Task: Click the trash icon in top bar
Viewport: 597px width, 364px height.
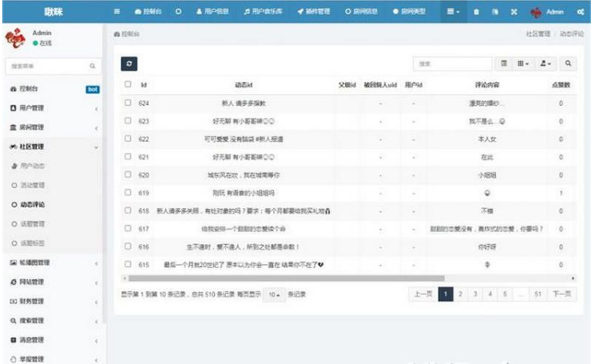Action: 476,13
